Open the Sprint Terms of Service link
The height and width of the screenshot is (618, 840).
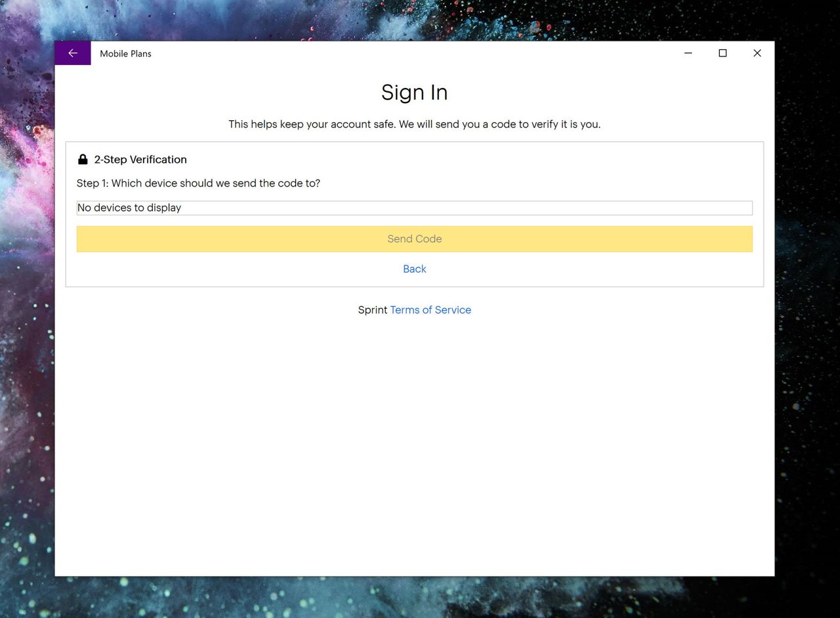(430, 310)
